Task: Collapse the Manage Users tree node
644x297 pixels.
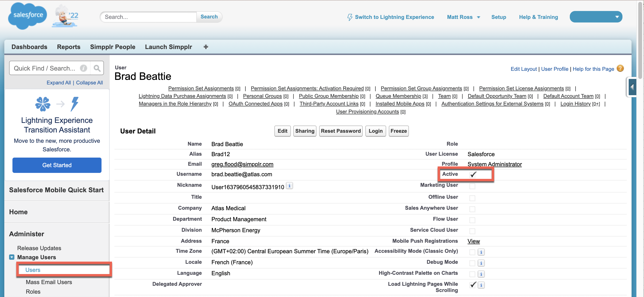Action: click(x=12, y=257)
